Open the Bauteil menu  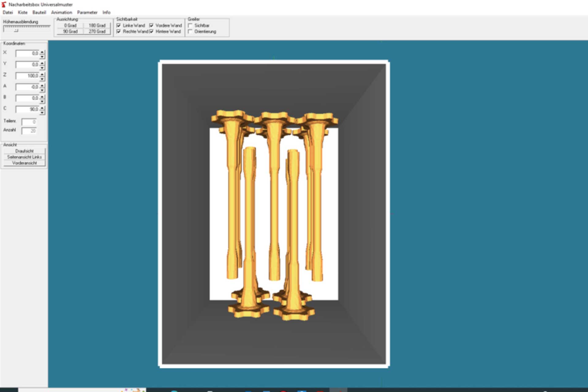click(x=39, y=12)
